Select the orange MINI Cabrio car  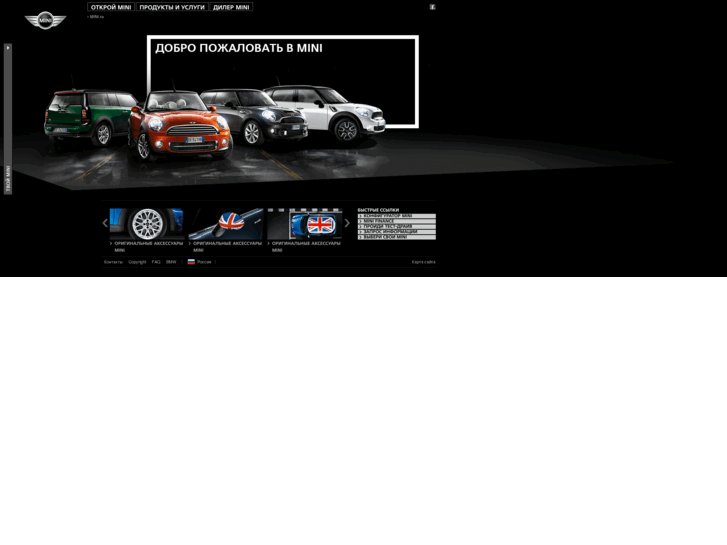point(179,125)
